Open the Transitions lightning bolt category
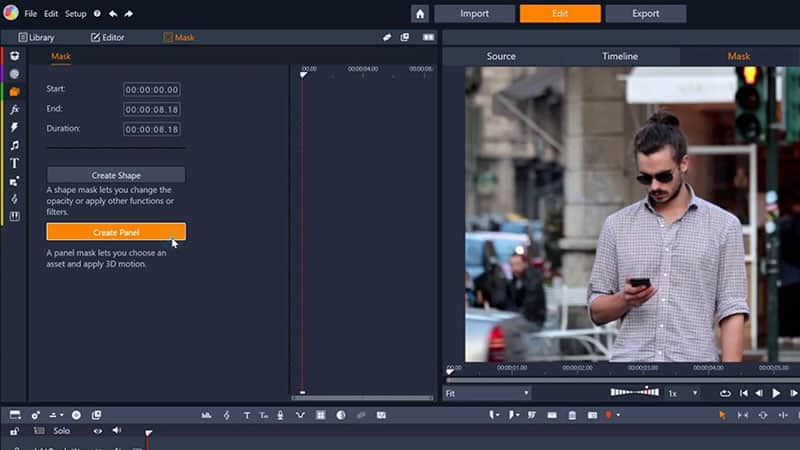This screenshot has width=800, height=450. click(x=15, y=127)
